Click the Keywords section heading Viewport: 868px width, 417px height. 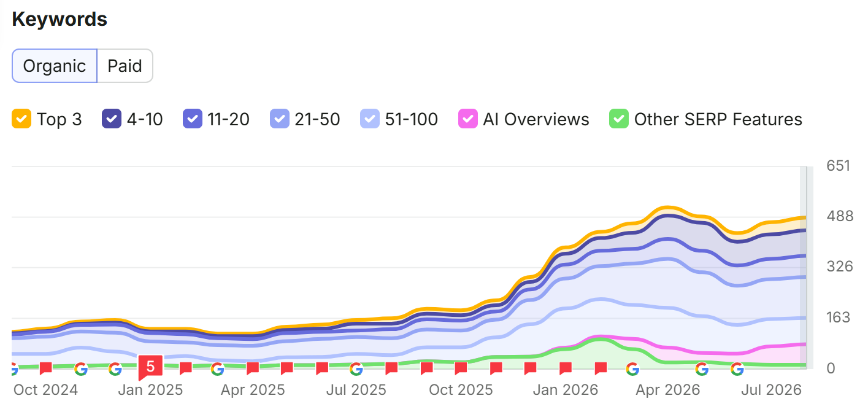[60, 19]
